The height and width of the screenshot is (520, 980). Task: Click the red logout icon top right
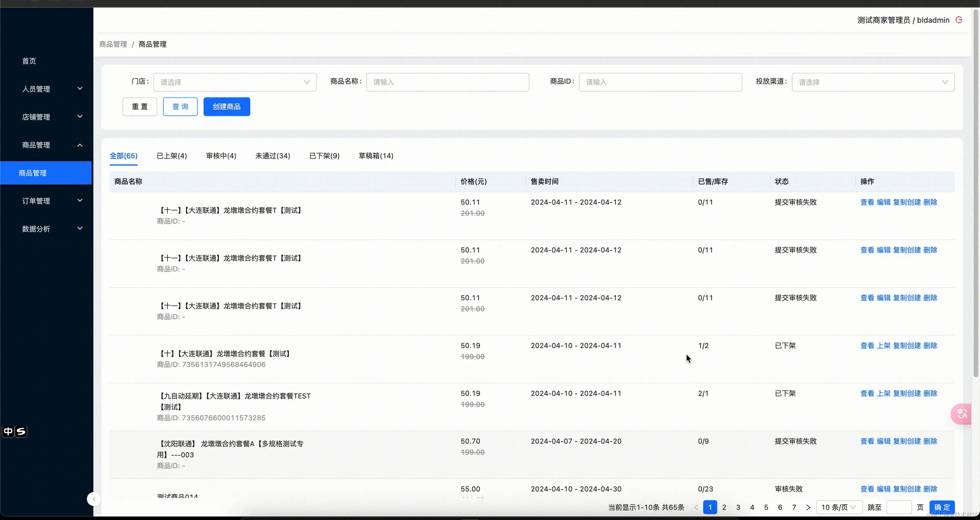[x=959, y=20]
